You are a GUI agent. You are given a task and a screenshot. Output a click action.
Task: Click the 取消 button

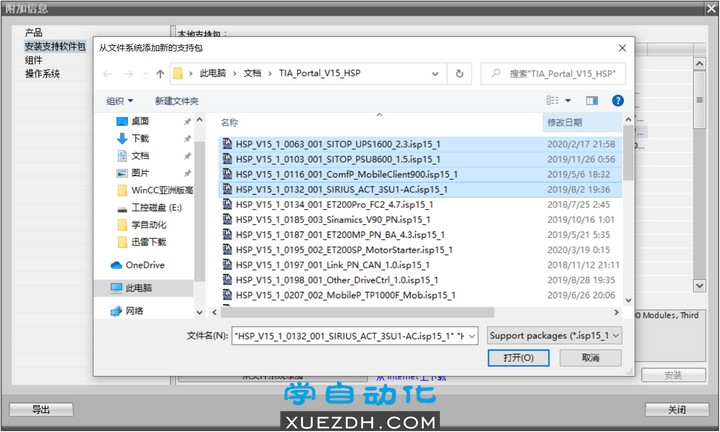(x=591, y=358)
